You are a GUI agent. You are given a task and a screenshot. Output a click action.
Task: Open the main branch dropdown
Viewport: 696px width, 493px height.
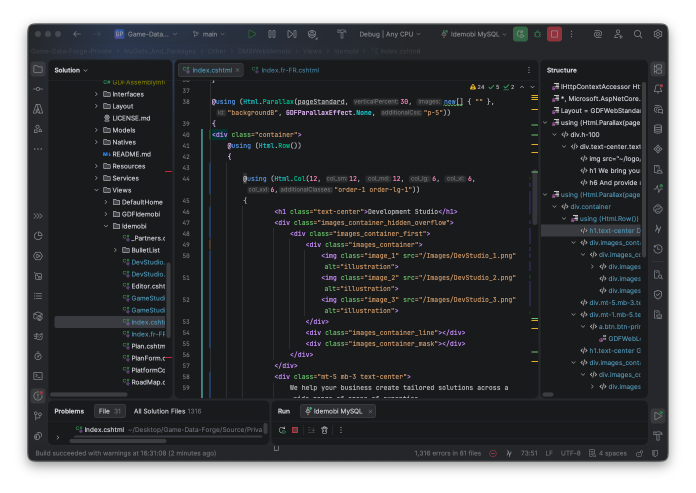coord(209,34)
